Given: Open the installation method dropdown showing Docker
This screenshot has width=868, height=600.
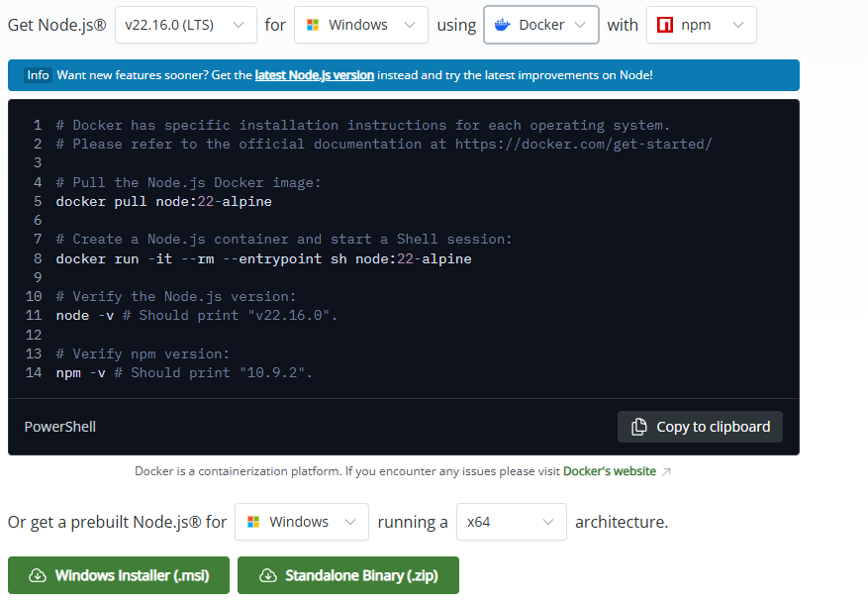Looking at the screenshot, I should (540, 25).
